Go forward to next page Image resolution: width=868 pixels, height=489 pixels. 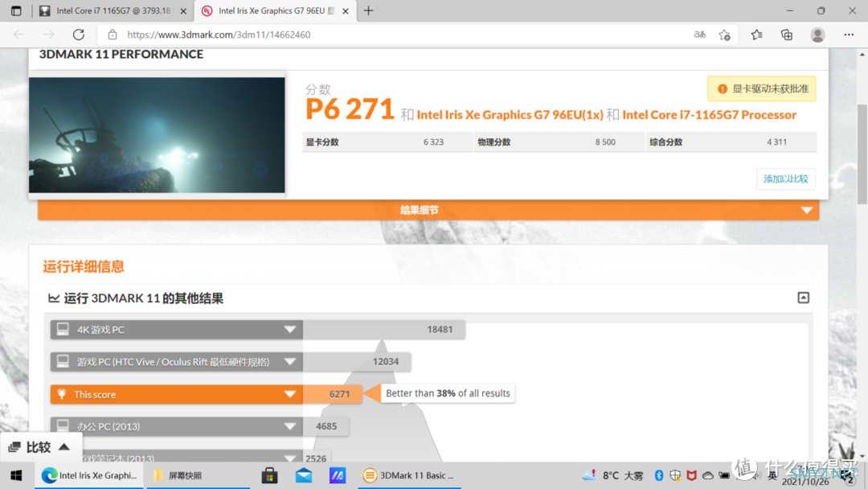(x=49, y=35)
